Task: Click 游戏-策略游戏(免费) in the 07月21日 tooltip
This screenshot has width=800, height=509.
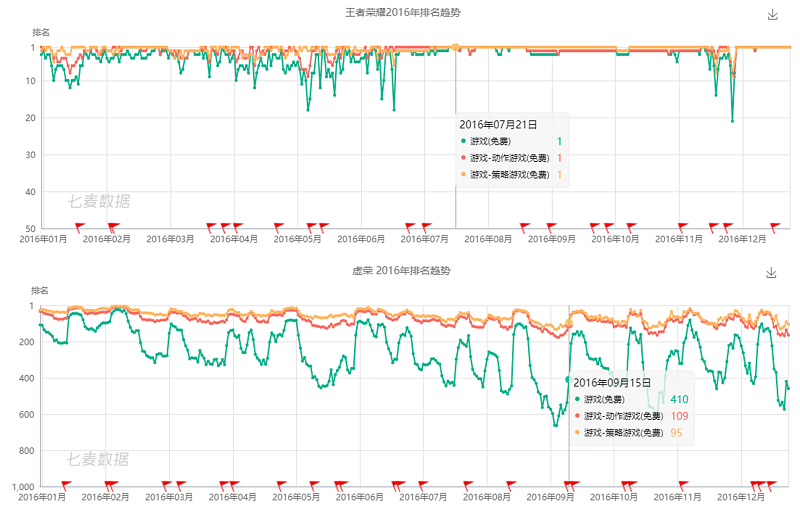Action: [510, 174]
